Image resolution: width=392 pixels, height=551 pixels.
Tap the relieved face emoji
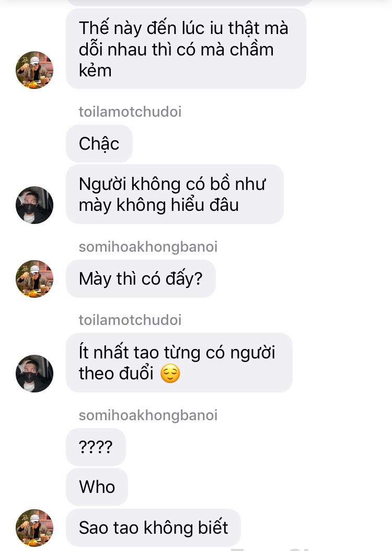(170, 373)
